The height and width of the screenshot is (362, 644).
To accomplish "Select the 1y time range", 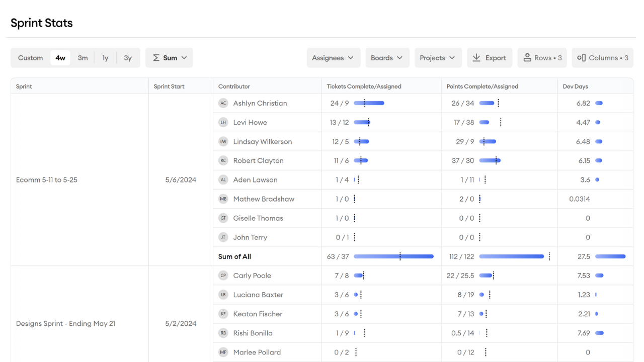I will [x=105, y=58].
